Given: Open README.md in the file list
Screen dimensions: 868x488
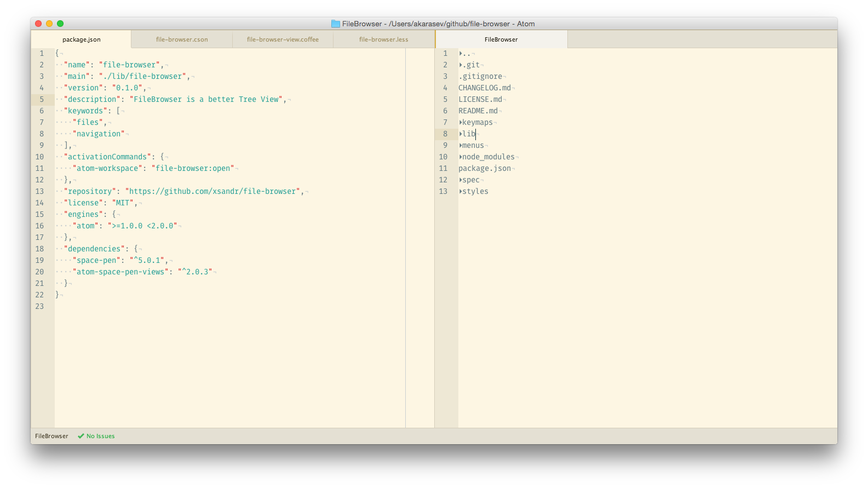Looking at the screenshot, I should (478, 111).
